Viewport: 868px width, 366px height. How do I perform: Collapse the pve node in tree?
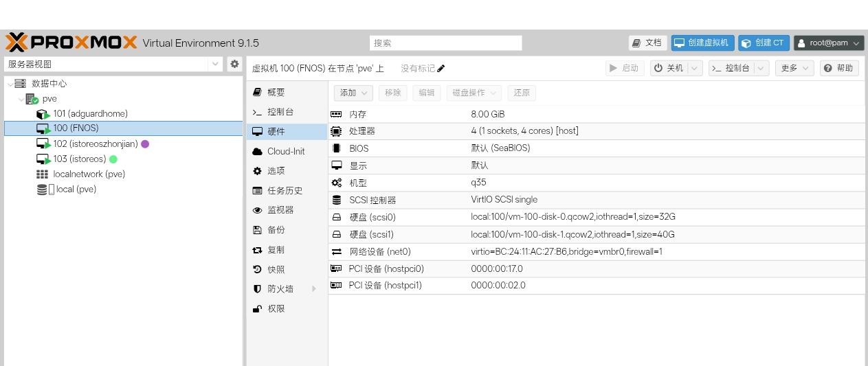point(21,99)
